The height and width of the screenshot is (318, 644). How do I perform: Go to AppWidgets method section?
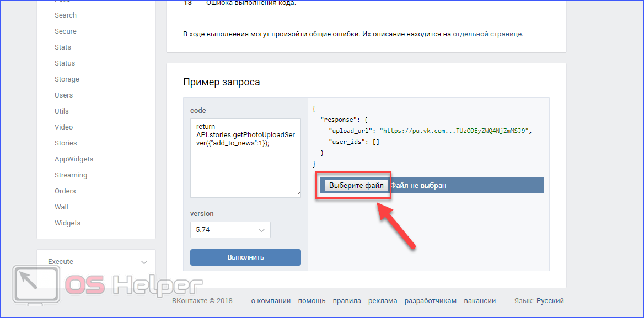point(74,159)
